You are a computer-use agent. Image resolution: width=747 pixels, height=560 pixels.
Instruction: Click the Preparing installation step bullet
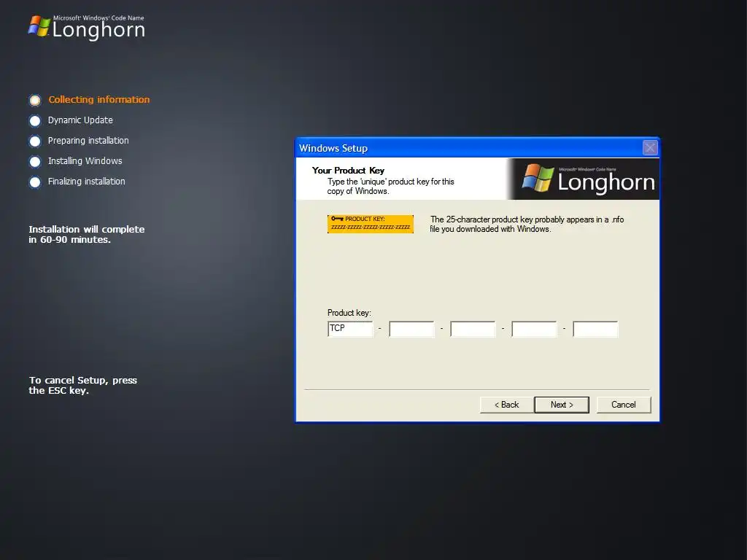click(x=35, y=141)
